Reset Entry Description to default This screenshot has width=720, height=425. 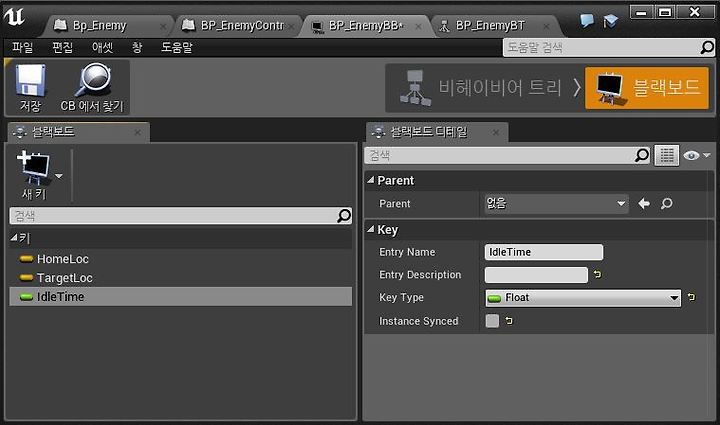(x=597, y=274)
